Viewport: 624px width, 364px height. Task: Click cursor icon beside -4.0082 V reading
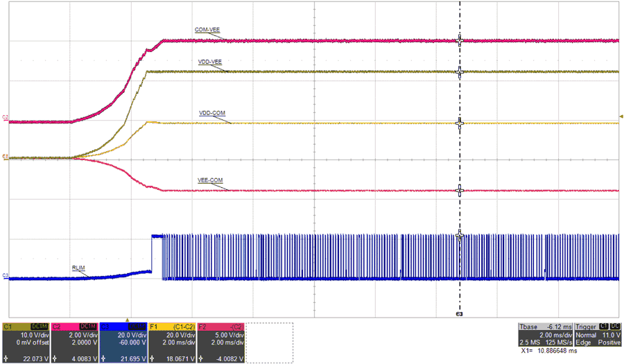pos(201,359)
